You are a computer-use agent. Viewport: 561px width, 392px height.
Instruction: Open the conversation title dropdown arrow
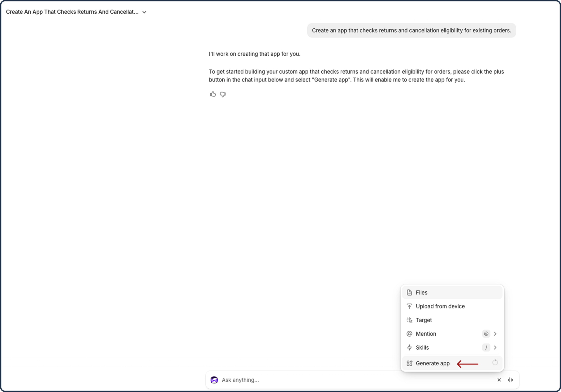pyautogui.click(x=144, y=12)
